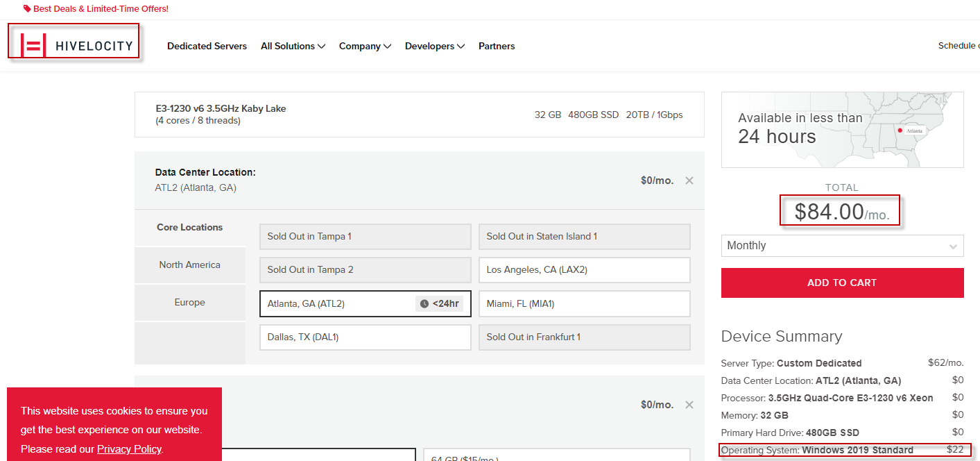Screen dimensions: 980x461
Task: Click the red tag icon beside Best Deals
Action: [x=27, y=9]
